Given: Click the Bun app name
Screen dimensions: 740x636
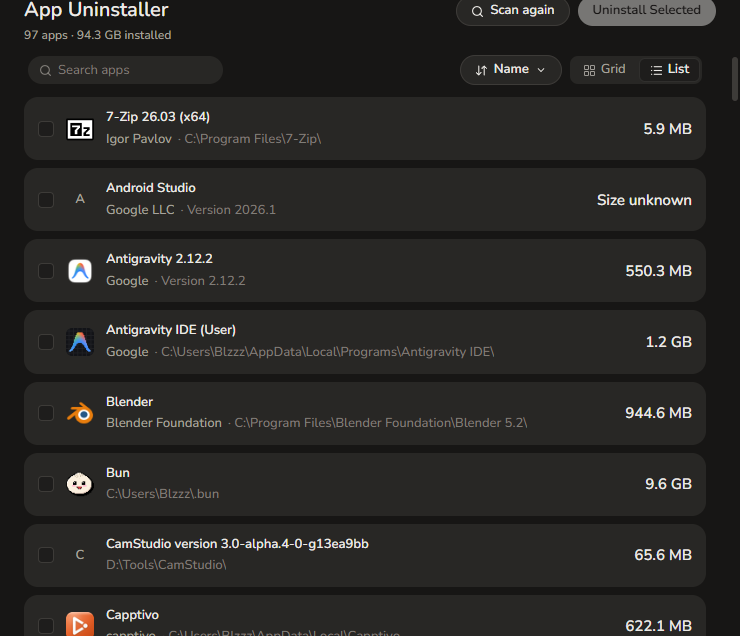Looking at the screenshot, I should [118, 473].
